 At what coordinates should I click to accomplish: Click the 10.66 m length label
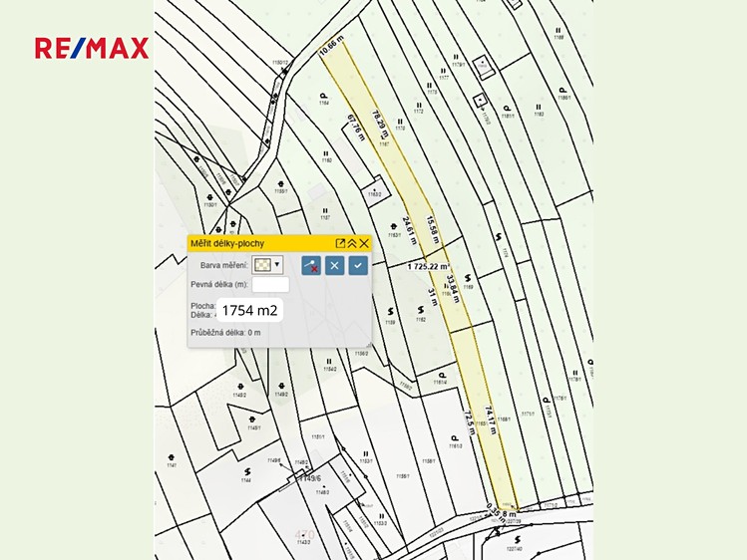click(331, 46)
